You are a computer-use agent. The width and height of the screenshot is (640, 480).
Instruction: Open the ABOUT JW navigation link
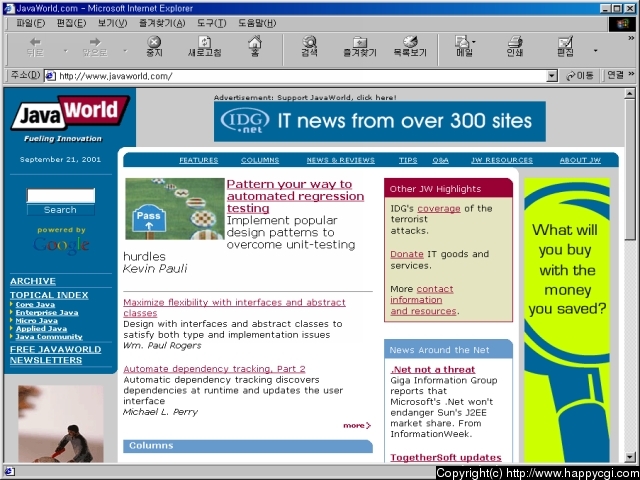(x=580, y=160)
